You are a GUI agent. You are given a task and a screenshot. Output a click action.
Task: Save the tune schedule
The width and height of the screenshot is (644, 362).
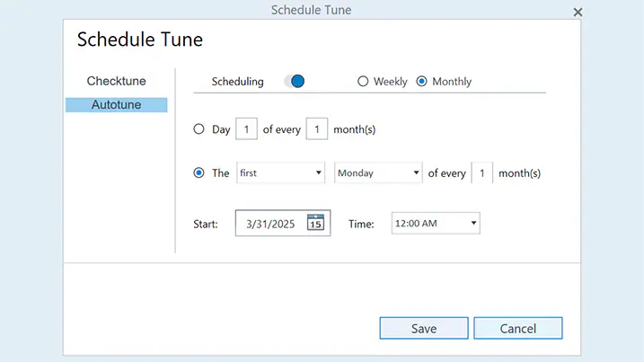coord(424,328)
